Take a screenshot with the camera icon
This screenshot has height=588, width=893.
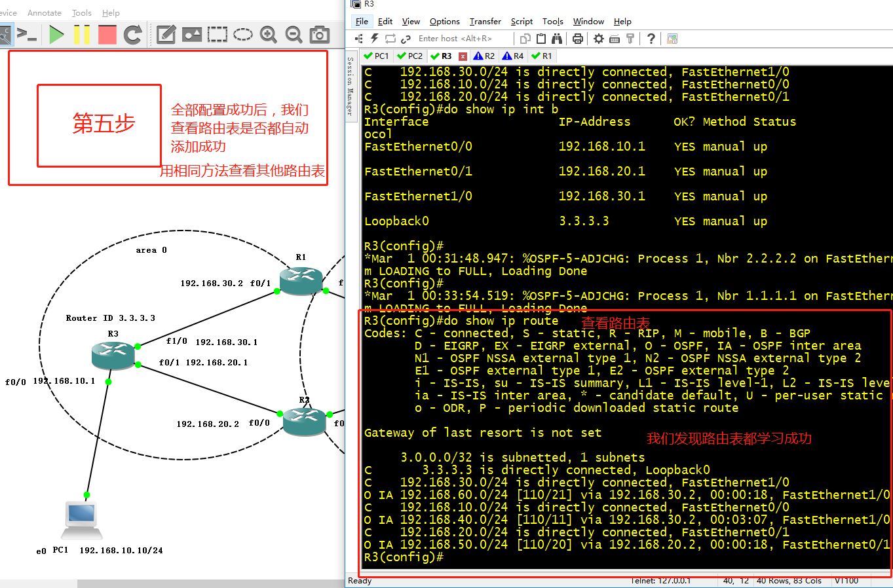[x=319, y=34]
